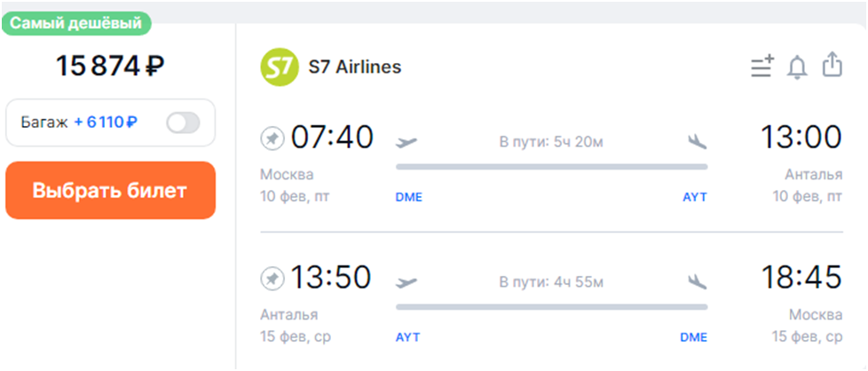Pin the 07:40 outbound flight
This screenshot has height=371, width=868.
tap(272, 138)
